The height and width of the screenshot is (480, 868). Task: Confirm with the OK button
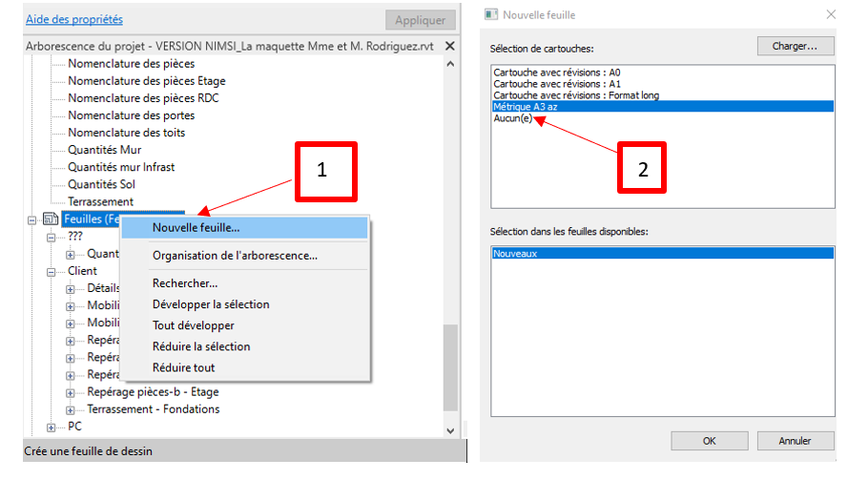coord(709,441)
